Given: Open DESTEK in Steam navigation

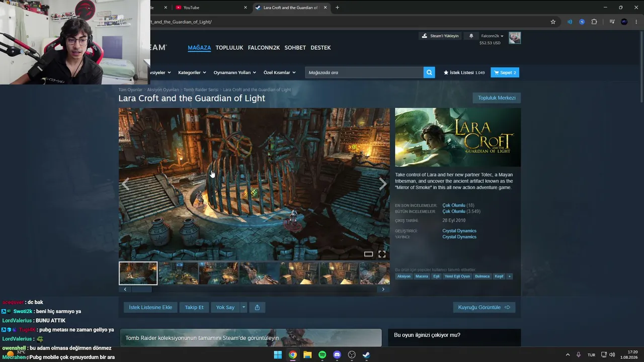Looking at the screenshot, I should (320, 48).
